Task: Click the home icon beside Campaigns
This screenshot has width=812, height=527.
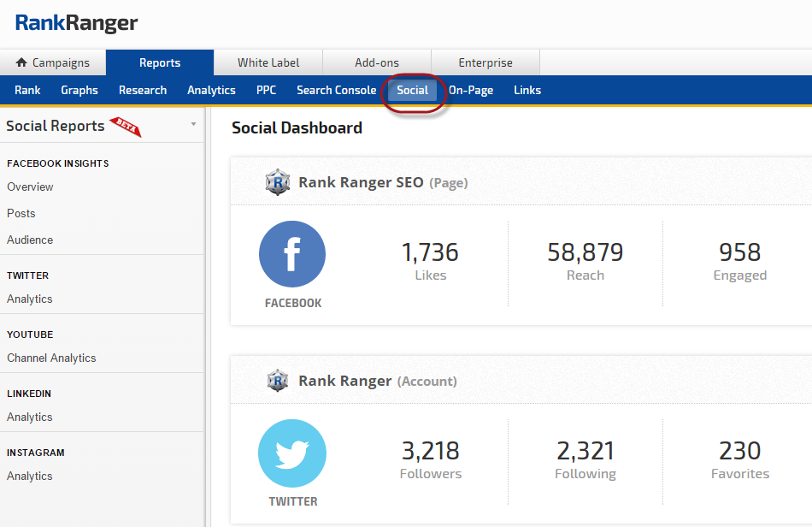Action: 21,63
